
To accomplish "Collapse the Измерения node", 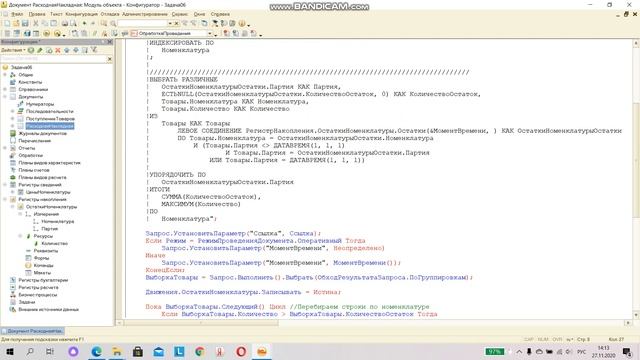I will pyautogui.click(x=20, y=214).
